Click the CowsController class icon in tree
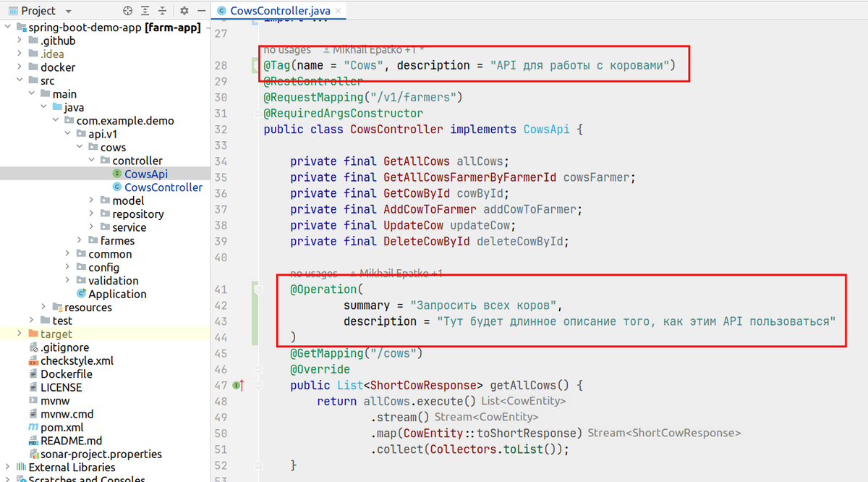868x482 pixels. click(117, 187)
